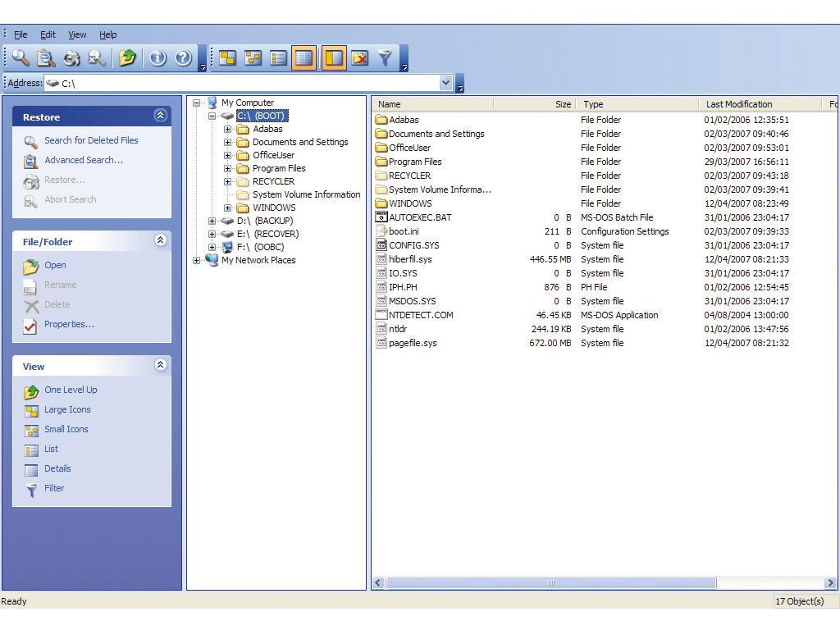Click the Properties... link in File/Folder panel
Image resolution: width=840 pixels, height=630 pixels.
69,324
